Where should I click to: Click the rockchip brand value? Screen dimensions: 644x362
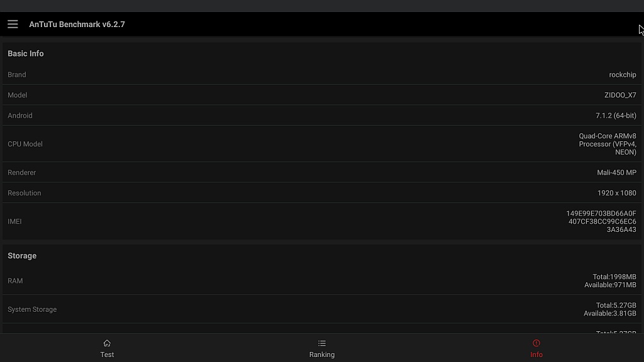(x=623, y=75)
